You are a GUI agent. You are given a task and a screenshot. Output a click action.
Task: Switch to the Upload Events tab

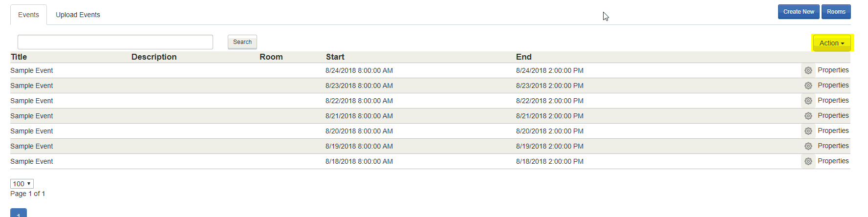pos(78,15)
